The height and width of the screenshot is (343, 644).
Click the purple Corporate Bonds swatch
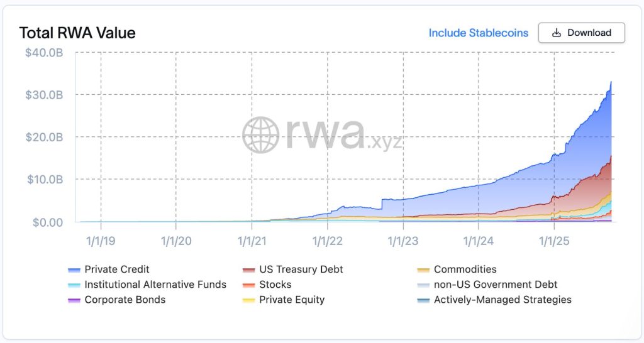pos(74,300)
